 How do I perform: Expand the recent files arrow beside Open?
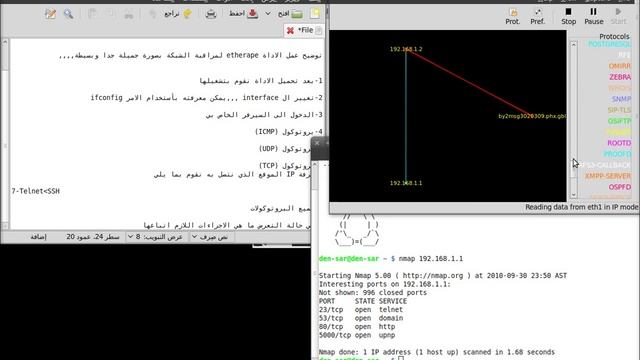pyautogui.click(x=268, y=14)
